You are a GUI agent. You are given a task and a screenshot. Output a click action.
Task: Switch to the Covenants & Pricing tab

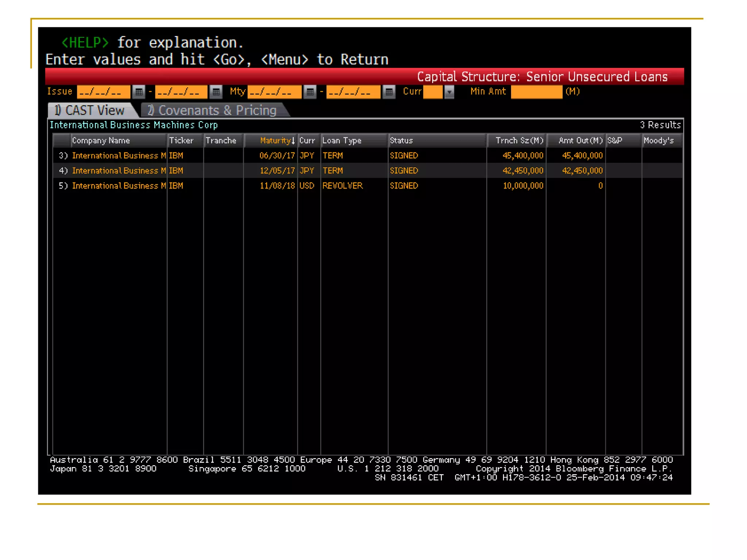pyautogui.click(x=215, y=110)
